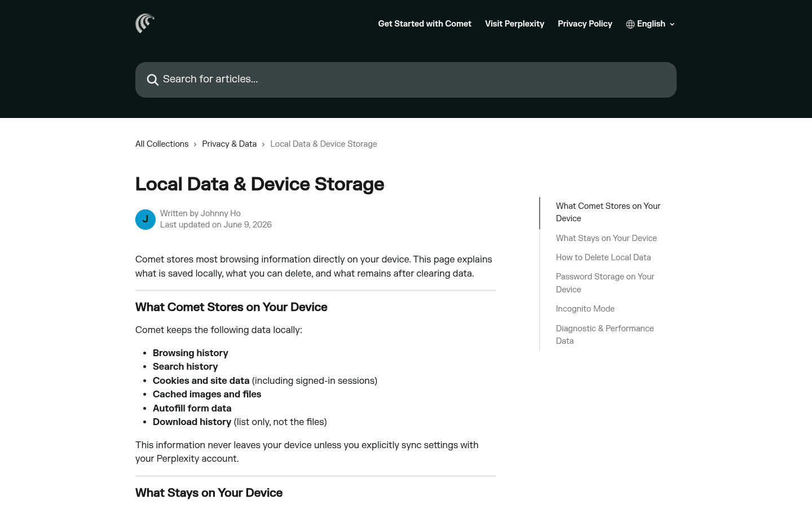Go to All Collections breadcrumb
The width and height of the screenshot is (812, 508).
tap(162, 144)
